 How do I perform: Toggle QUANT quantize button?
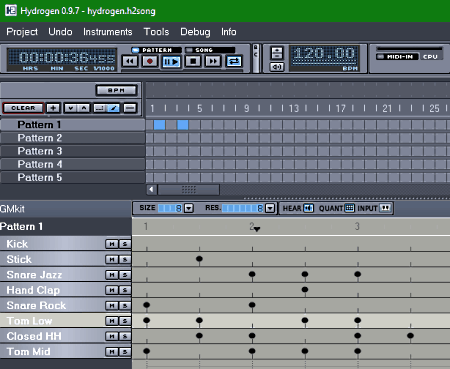tap(349, 208)
